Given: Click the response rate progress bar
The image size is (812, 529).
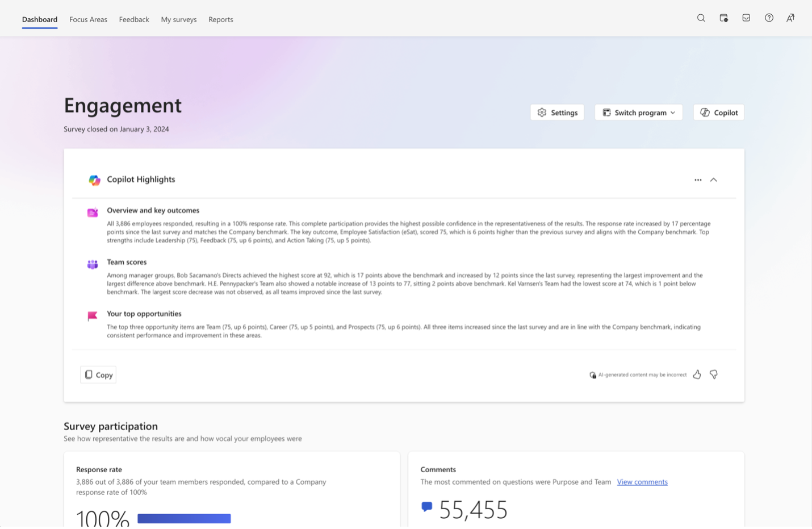Looking at the screenshot, I should pyautogui.click(x=184, y=519).
